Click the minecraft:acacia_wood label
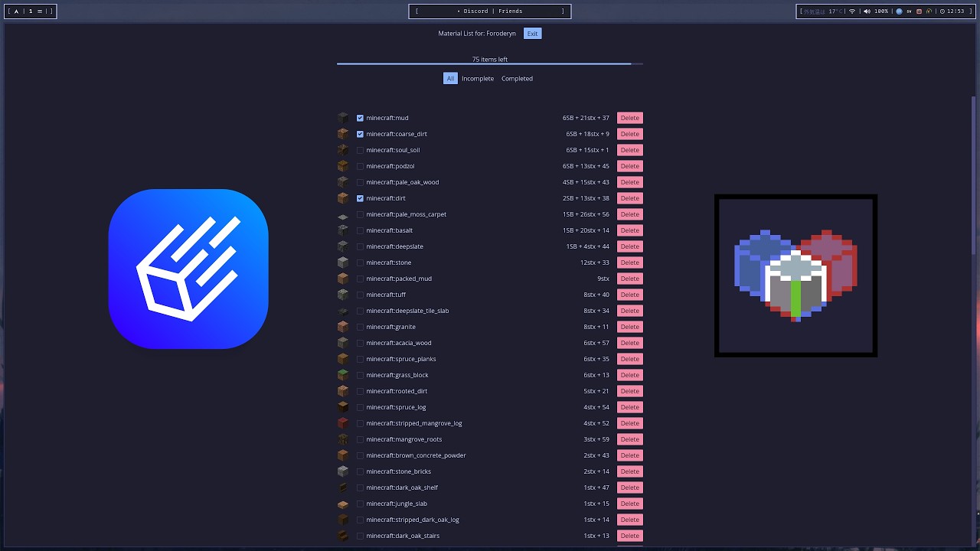 pyautogui.click(x=399, y=343)
